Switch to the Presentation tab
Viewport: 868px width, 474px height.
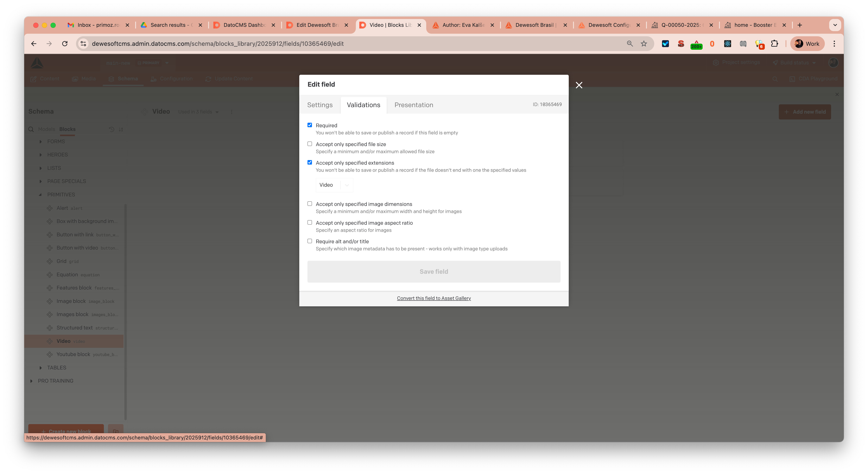tap(413, 105)
